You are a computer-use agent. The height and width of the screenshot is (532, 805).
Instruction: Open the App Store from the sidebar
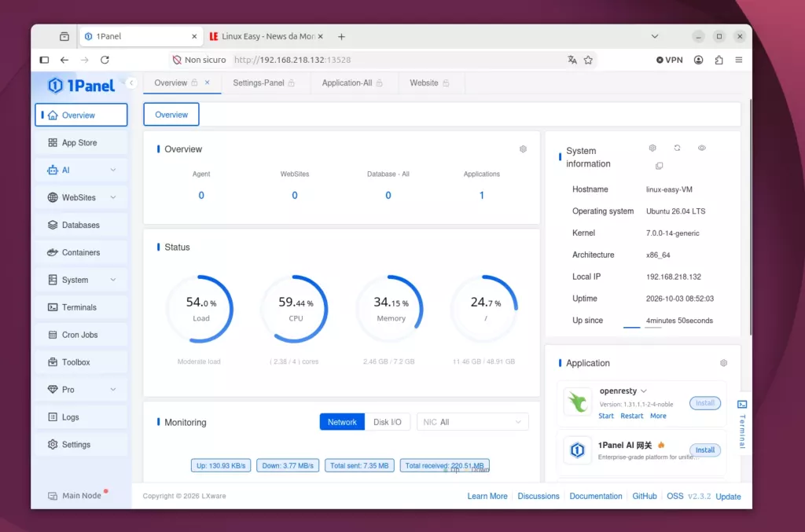[x=81, y=142]
